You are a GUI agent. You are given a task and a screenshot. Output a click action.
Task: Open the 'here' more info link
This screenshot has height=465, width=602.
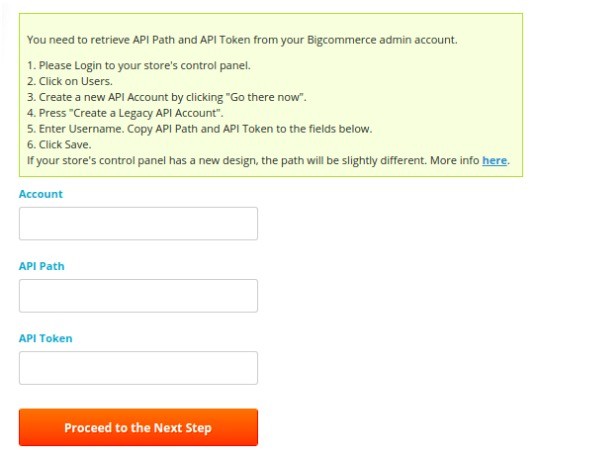(494, 160)
